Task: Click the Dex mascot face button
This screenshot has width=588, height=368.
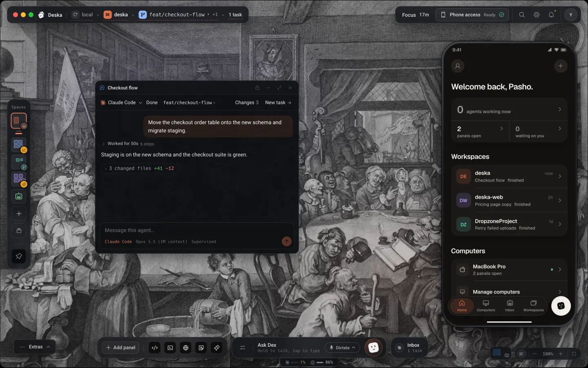Action: coord(373,348)
